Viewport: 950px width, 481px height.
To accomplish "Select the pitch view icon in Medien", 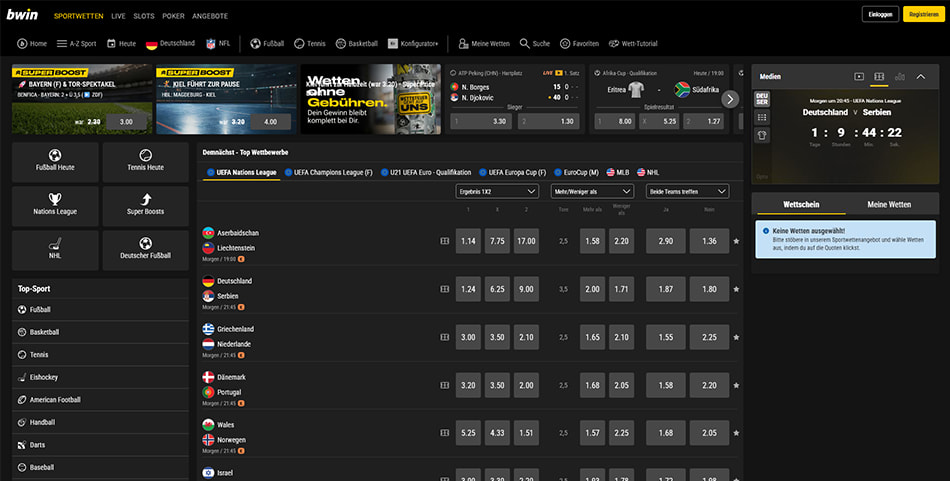I will point(879,77).
